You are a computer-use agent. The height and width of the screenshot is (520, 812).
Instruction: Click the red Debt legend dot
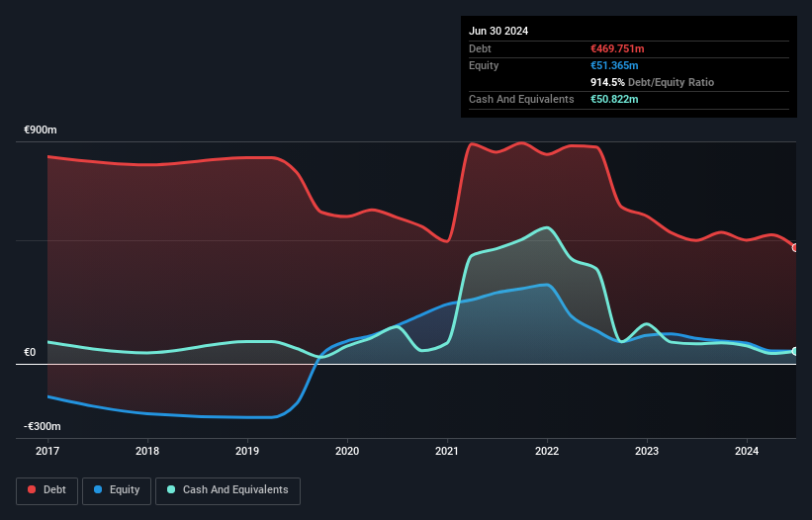pyautogui.click(x=32, y=489)
